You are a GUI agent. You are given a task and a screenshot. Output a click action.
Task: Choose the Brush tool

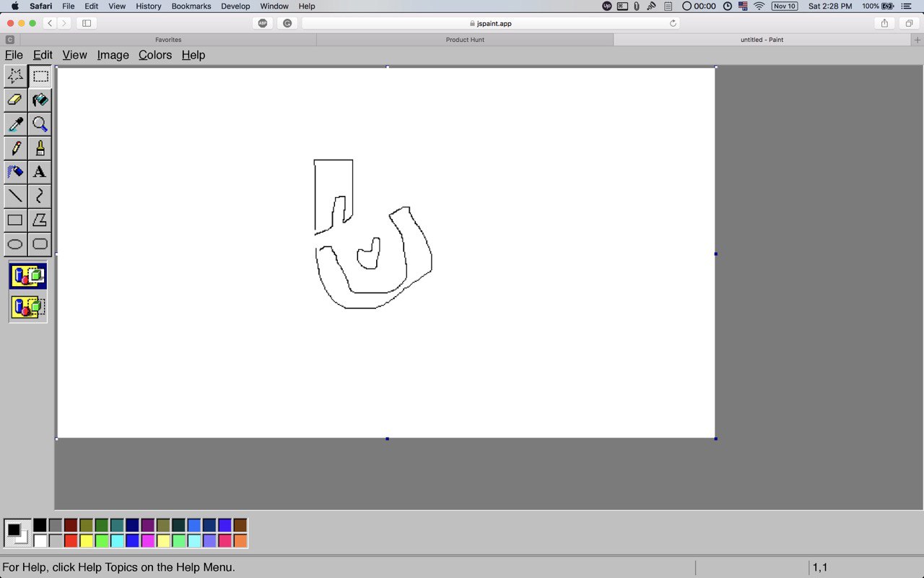click(40, 148)
